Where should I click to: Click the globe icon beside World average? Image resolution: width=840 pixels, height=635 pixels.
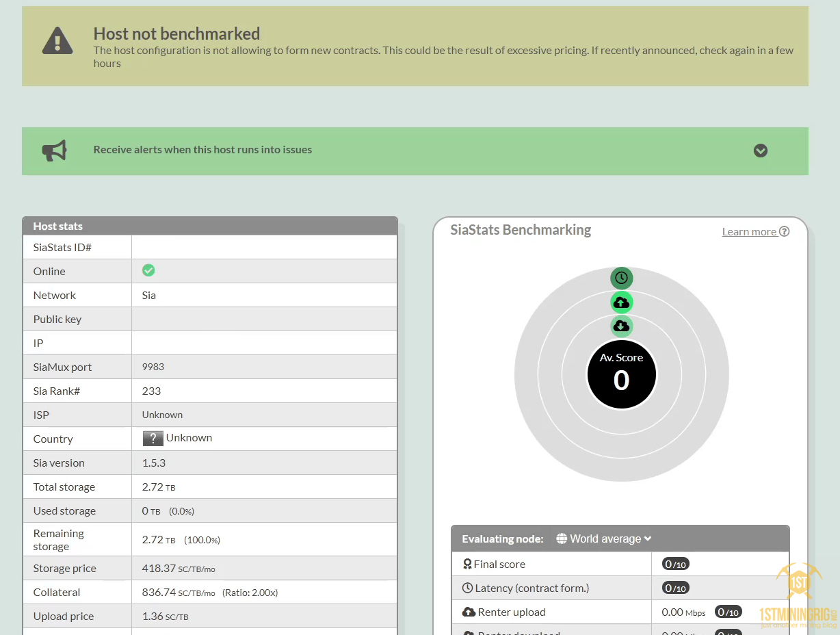pos(562,539)
